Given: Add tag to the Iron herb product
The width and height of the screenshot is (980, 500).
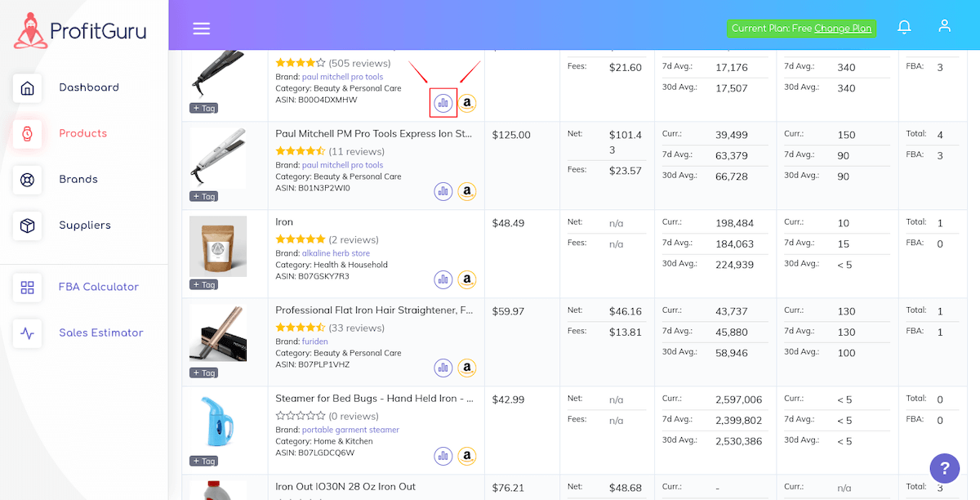Looking at the screenshot, I should 203,284.
